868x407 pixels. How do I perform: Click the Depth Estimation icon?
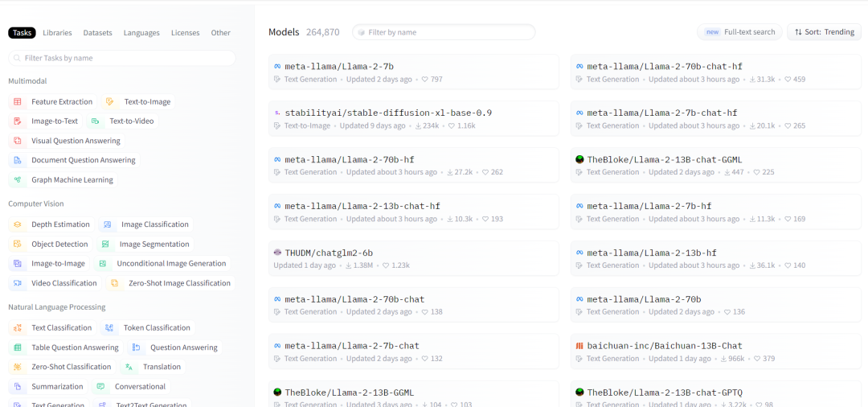pos(18,225)
